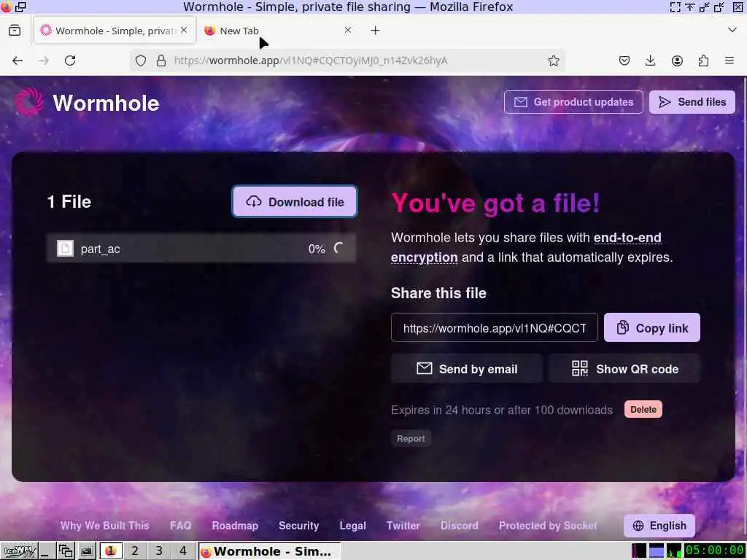Close the New Tab tab
The width and height of the screenshot is (747, 560).
pos(348,30)
